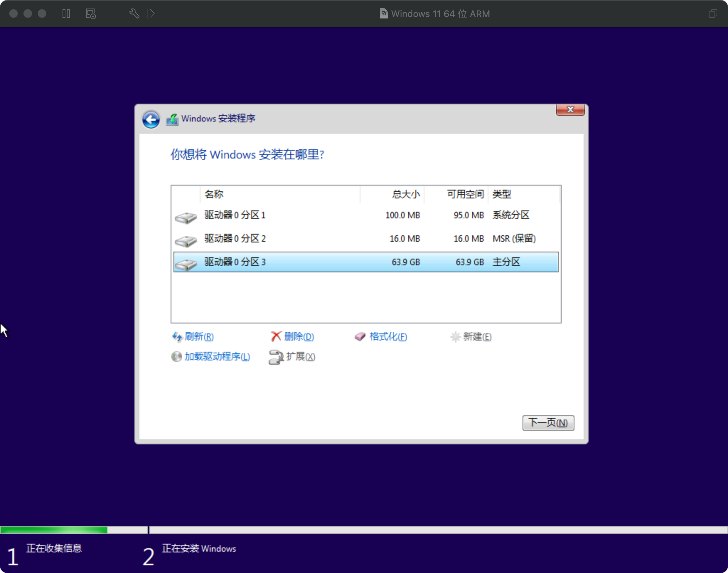
Task: Click the 名称 column header
Action: point(280,194)
